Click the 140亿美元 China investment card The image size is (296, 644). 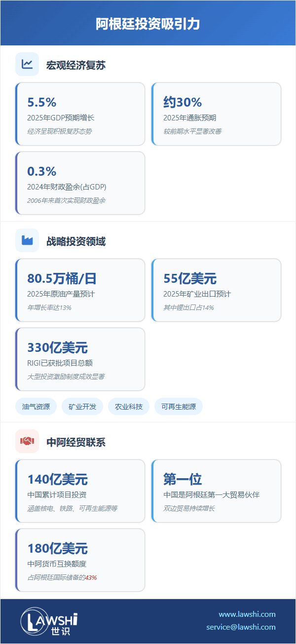80,491
